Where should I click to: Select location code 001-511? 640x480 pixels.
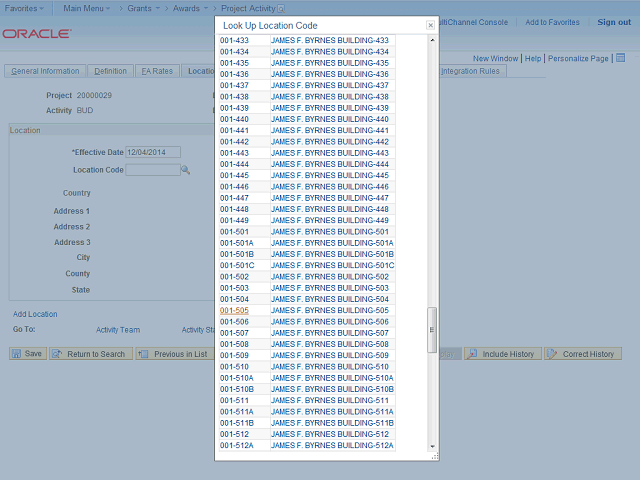click(x=234, y=400)
